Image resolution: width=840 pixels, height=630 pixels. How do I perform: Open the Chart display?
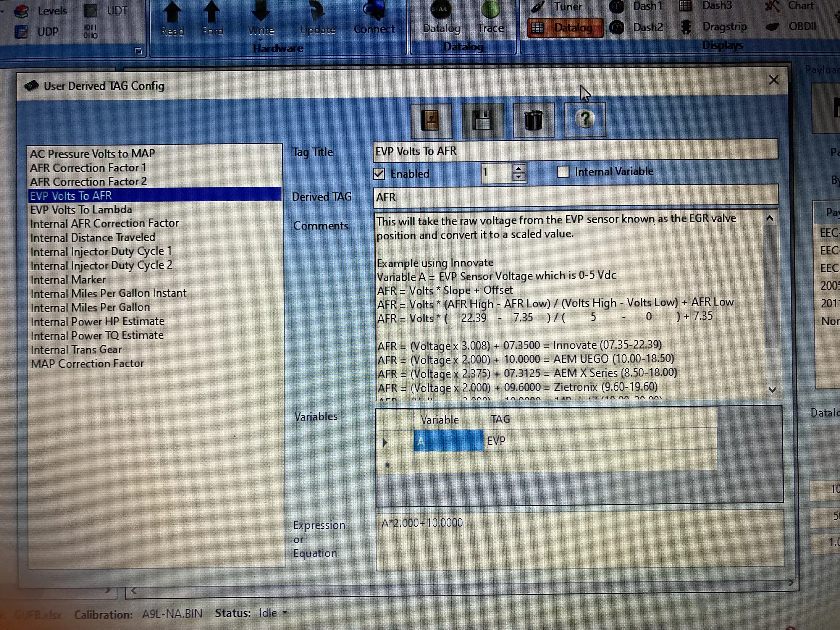click(790, 6)
